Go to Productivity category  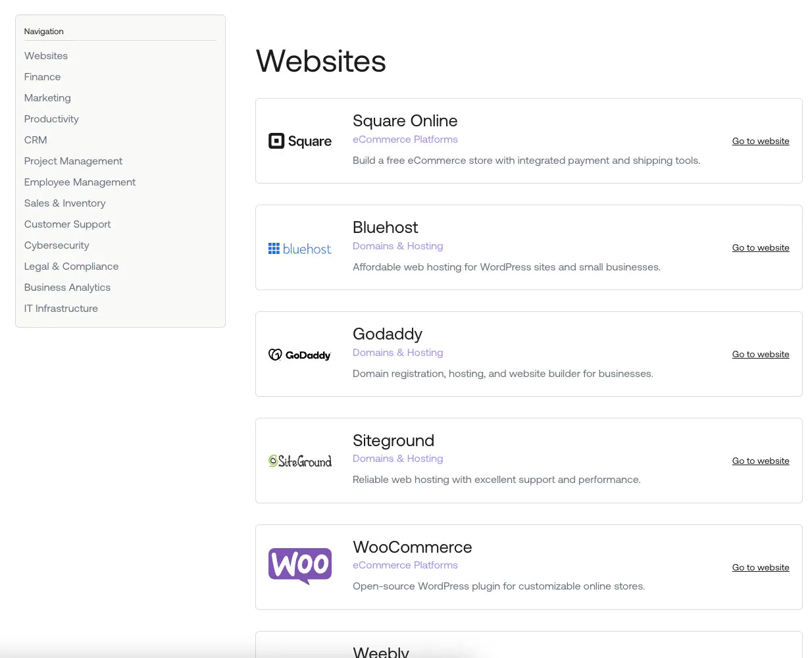(51, 119)
